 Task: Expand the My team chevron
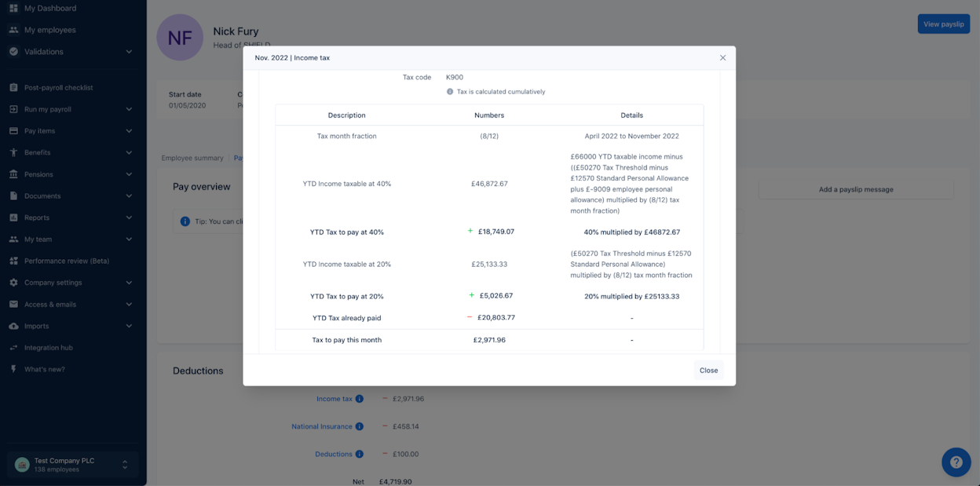(129, 239)
